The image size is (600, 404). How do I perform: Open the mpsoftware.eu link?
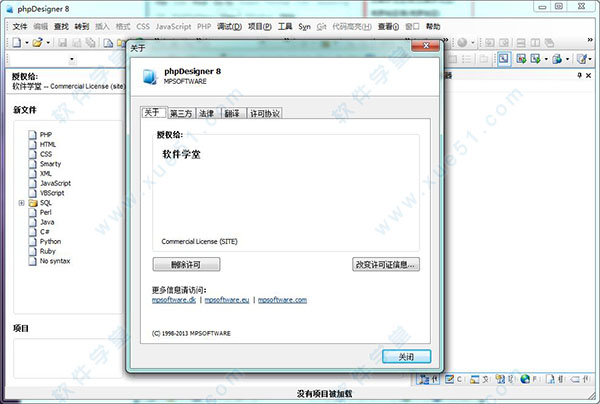[227, 300]
